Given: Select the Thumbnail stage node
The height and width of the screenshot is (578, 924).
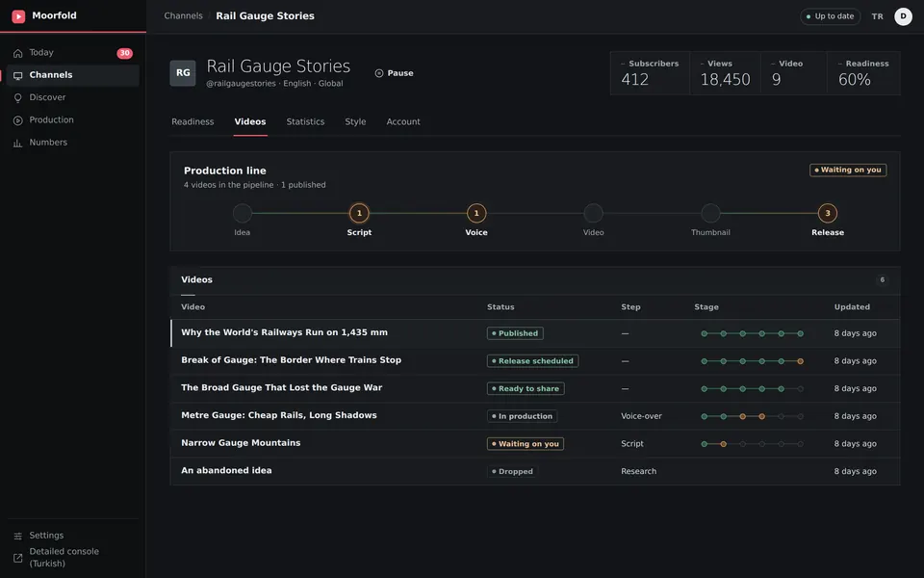Looking at the screenshot, I should [x=710, y=213].
